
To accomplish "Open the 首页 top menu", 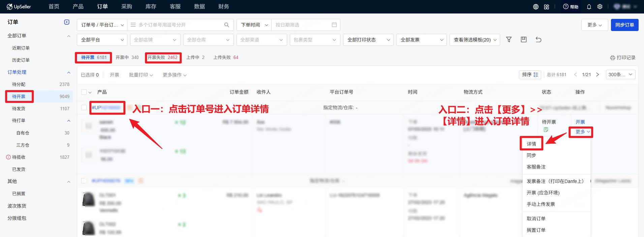I will [54, 6].
